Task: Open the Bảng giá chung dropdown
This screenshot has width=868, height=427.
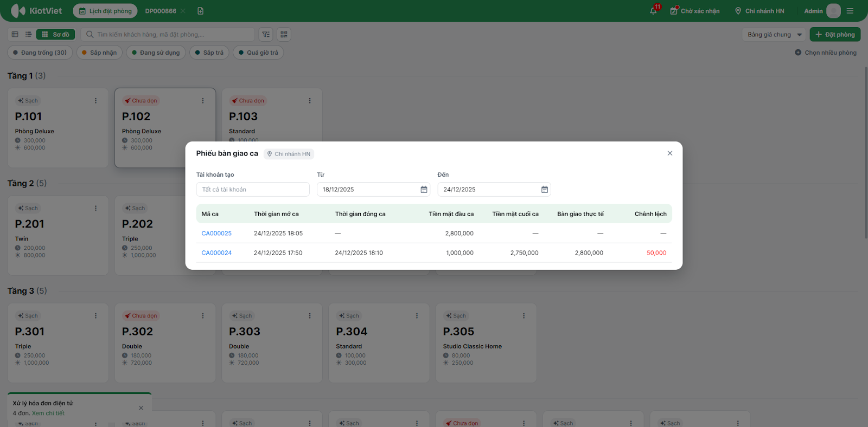Action: tap(774, 35)
